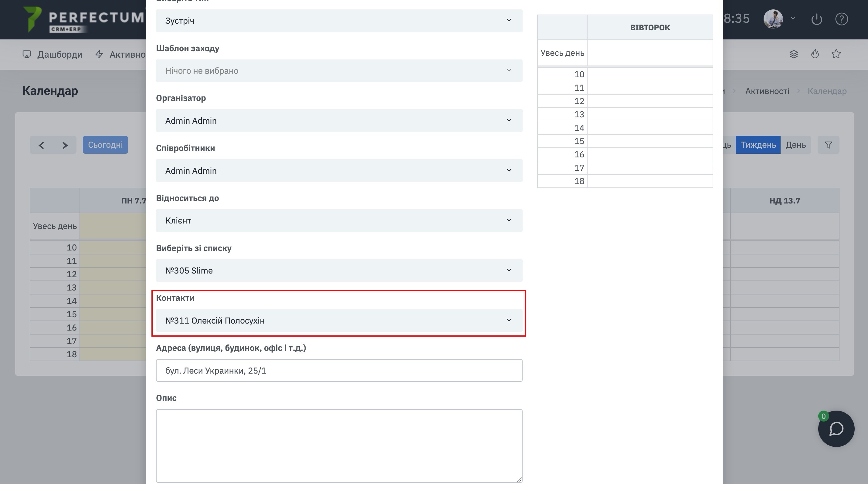Click Активності breadcrumb link

point(767,91)
